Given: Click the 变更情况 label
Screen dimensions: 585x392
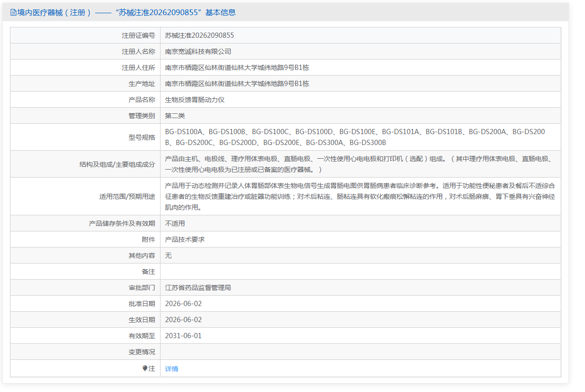Looking at the screenshot, I should (x=142, y=352).
